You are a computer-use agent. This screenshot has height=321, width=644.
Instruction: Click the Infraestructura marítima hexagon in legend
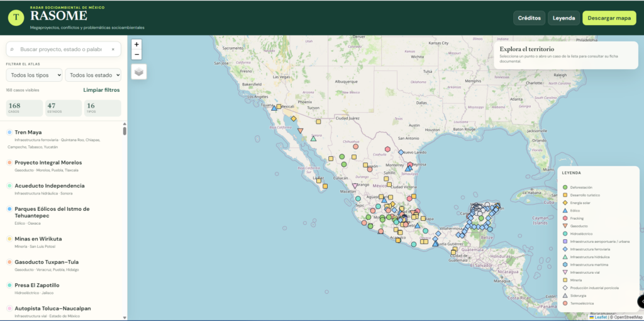565,265
